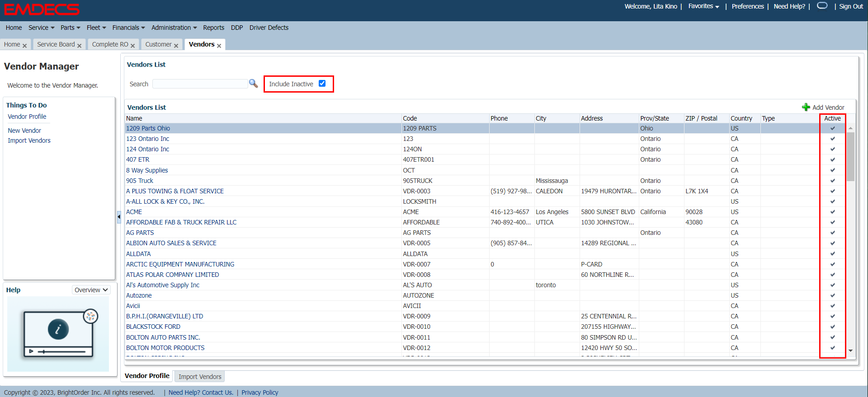The width and height of the screenshot is (868, 397).
Task: Click the scrollbar up arrow in vendors list
Action: click(x=850, y=128)
